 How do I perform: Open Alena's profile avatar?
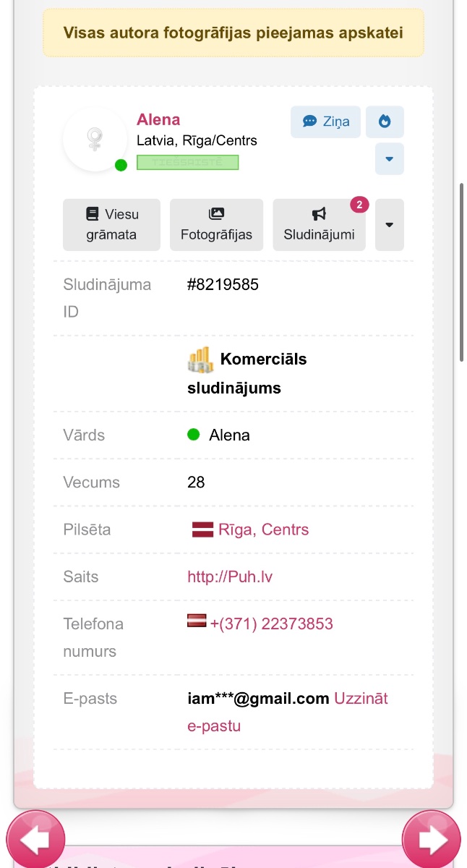tap(95, 139)
